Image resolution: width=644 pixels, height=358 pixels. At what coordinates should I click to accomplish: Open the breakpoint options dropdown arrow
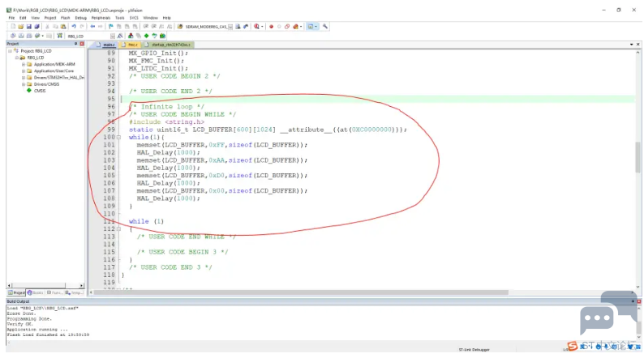click(x=301, y=27)
